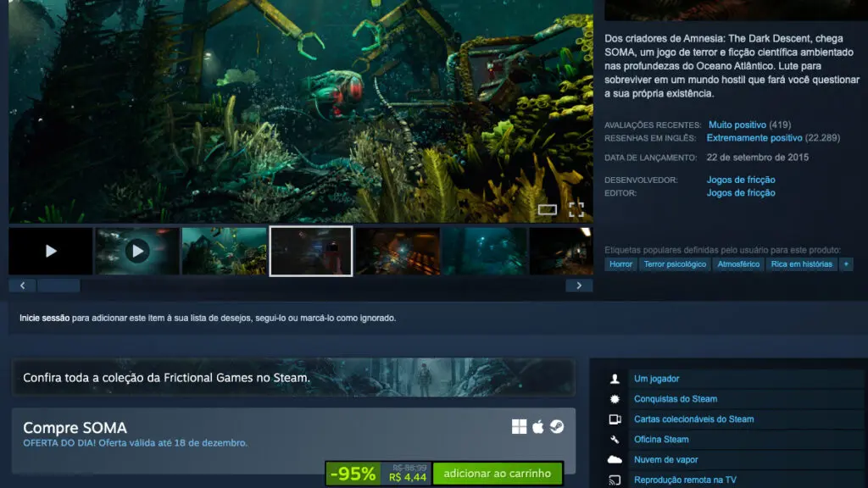
Task: Click adicionar ao carrinho for SOMA
Action: [499, 474]
